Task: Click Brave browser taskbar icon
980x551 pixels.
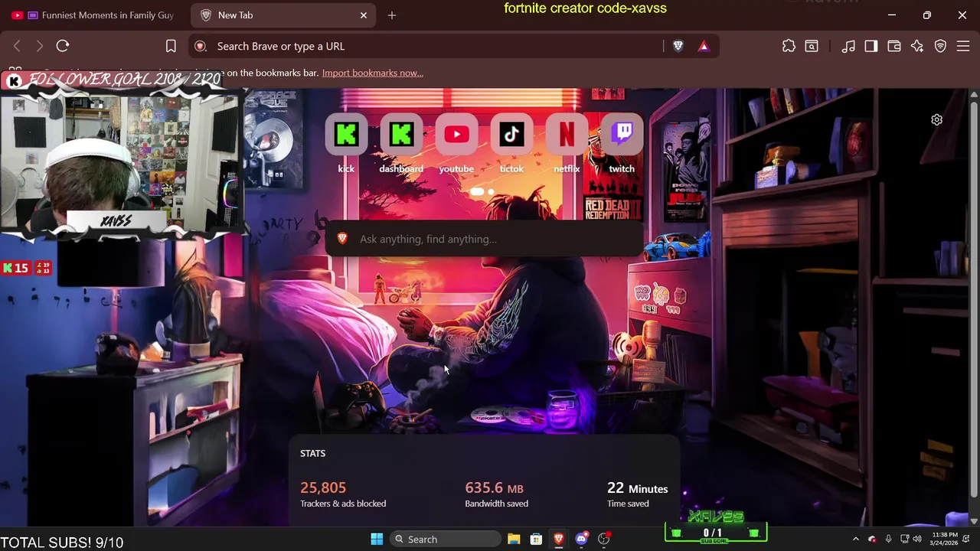Action: click(x=559, y=540)
